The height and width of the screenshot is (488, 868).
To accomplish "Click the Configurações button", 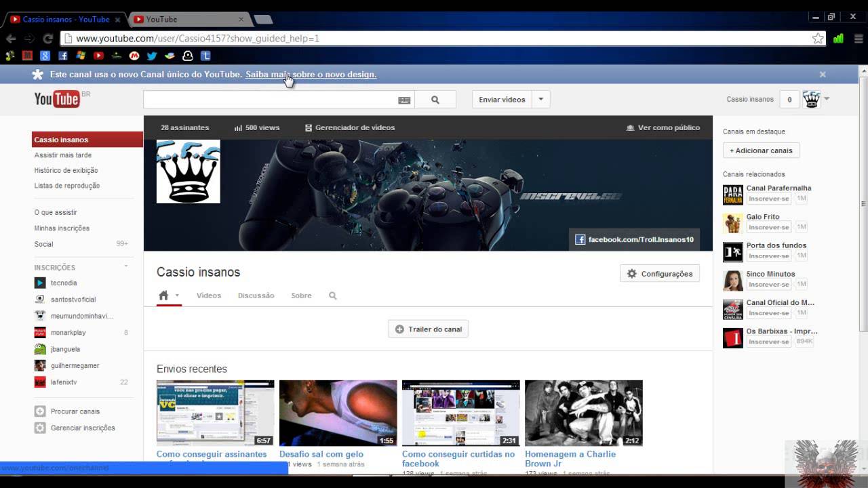I will (660, 274).
